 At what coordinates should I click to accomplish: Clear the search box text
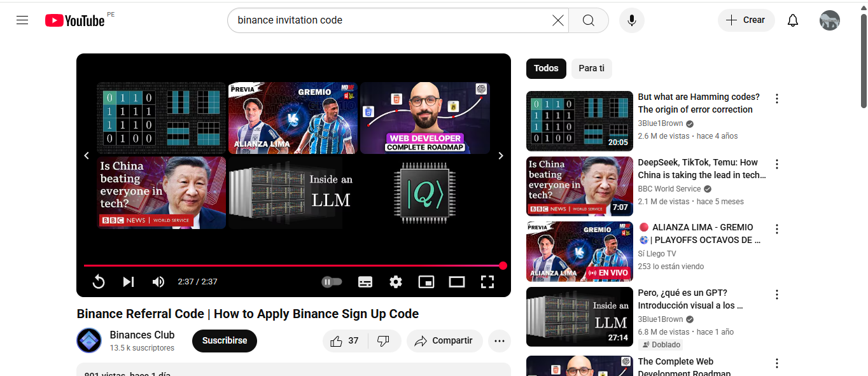(558, 20)
